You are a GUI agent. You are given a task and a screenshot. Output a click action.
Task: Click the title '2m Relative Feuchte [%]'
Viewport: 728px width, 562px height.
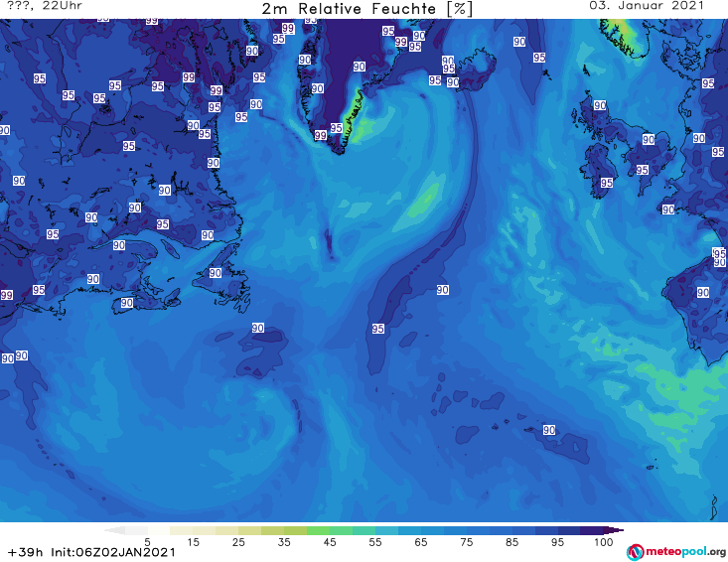367,9
